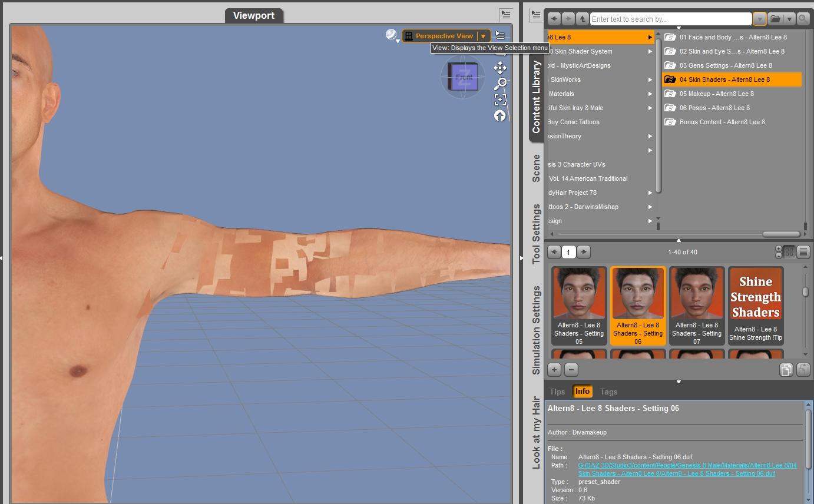Image resolution: width=814 pixels, height=504 pixels.
Task: Switch to the Info tab
Action: tap(583, 392)
